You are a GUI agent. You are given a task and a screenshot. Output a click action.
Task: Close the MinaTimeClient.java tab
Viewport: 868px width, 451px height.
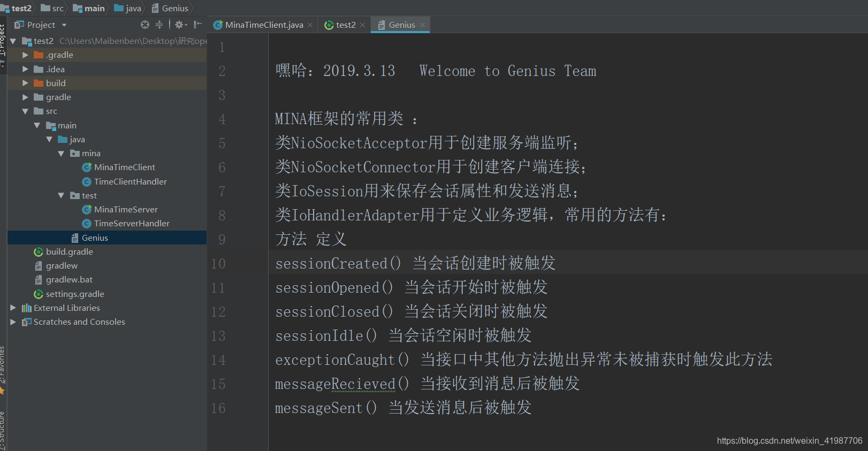(x=310, y=25)
